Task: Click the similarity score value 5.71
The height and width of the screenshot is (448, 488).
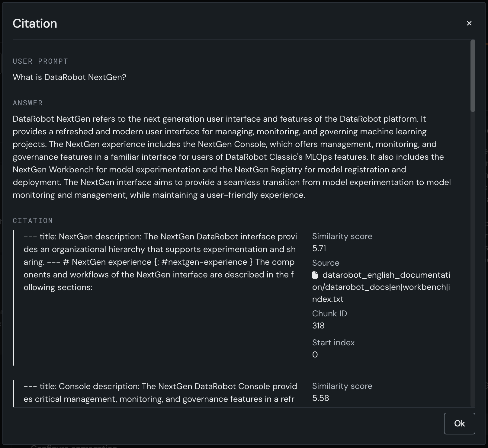Action: (x=319, y=248)
